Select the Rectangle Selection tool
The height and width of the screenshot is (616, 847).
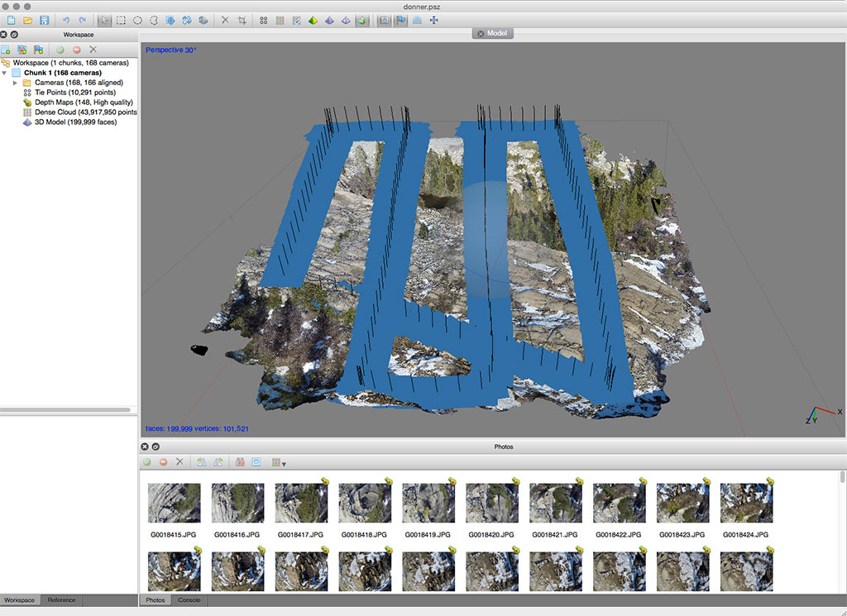121,20
